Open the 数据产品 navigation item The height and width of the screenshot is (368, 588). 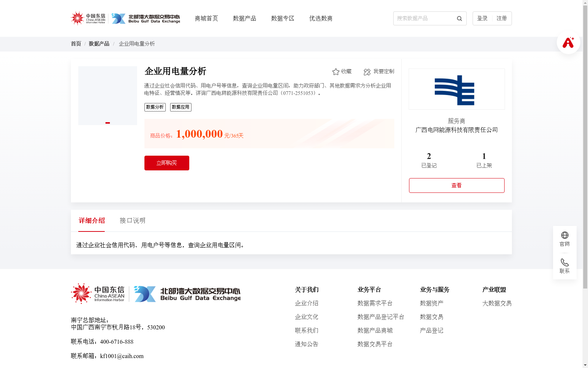(244, 18)
